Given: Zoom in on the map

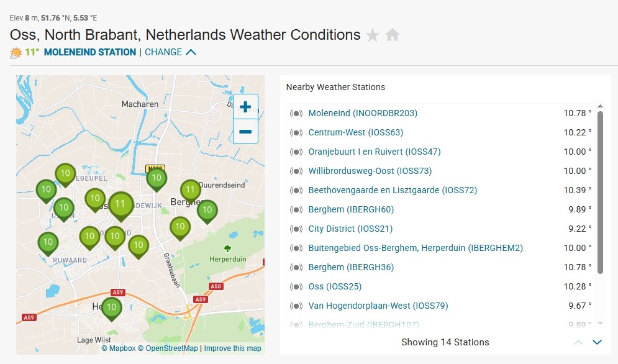Looking at the screenshot, I should click(x=245, y=107).
